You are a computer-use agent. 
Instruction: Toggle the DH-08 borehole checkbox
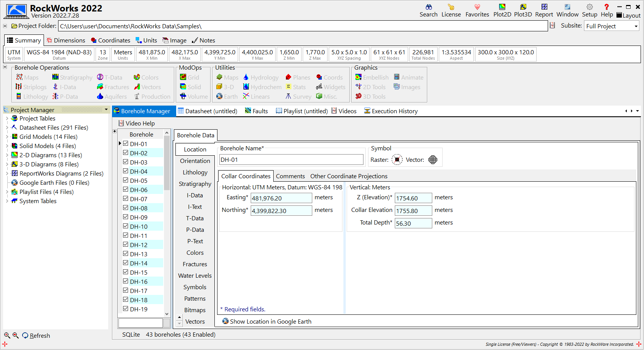pos(125,208)
